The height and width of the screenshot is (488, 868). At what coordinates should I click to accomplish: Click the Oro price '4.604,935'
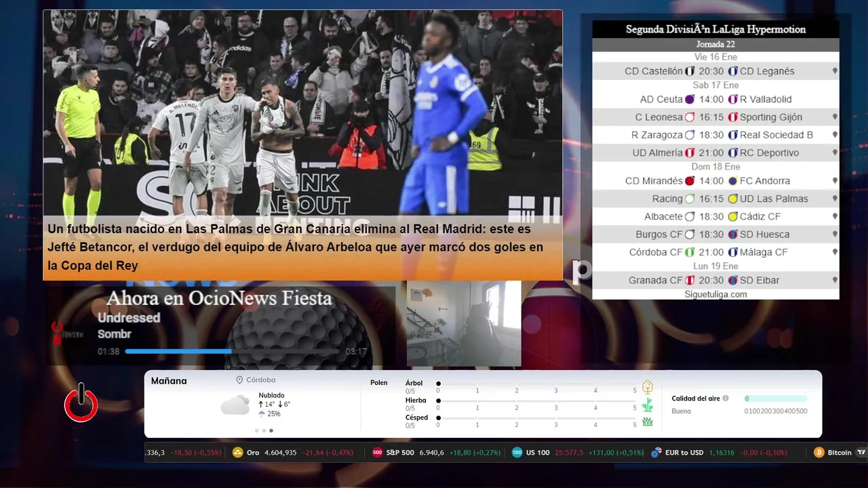281,453
